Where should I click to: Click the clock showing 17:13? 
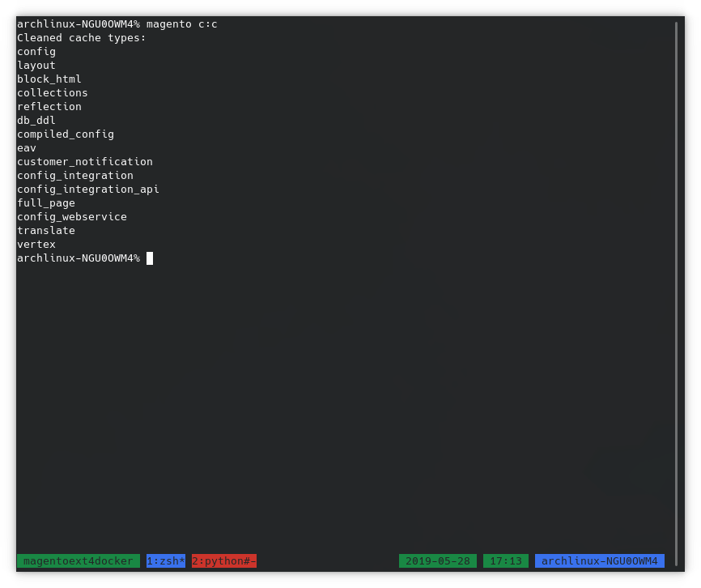(x=506, y=560)
